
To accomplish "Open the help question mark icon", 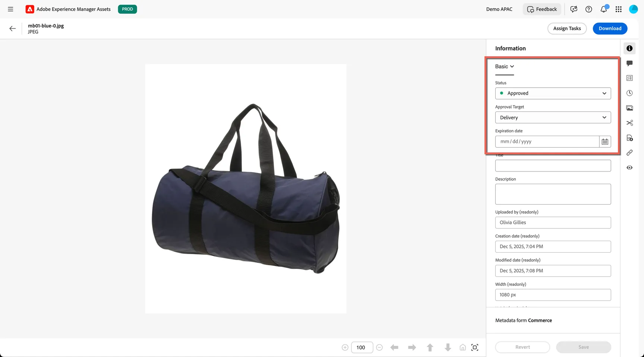I will [x=588, y=9].
